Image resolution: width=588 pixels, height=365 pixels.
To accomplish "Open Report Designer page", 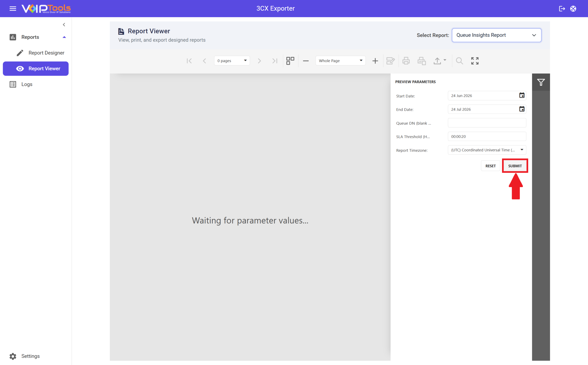I will click(x=36, y=53).
